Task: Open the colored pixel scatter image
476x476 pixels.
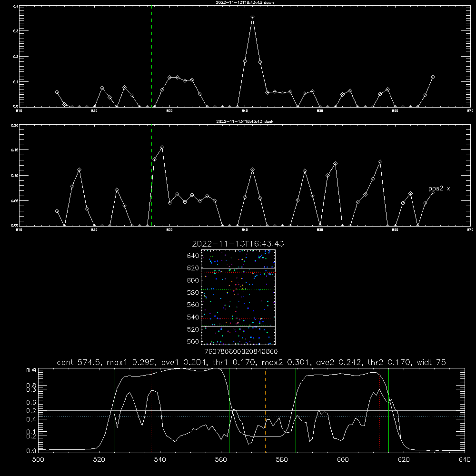Action: 238,297
